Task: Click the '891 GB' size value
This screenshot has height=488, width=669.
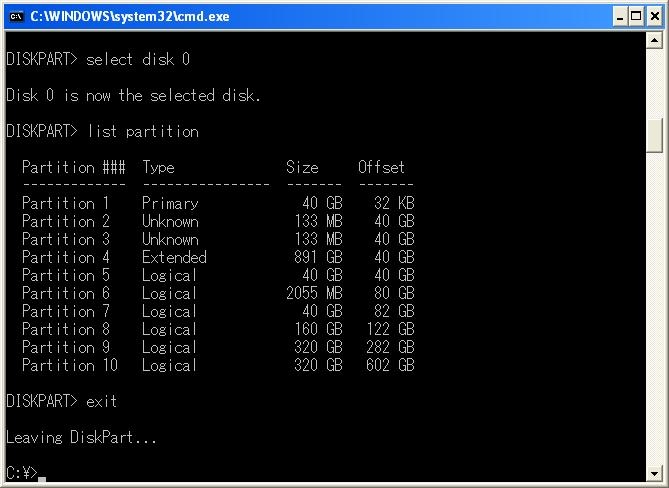Action: click(x=318, y=257)
